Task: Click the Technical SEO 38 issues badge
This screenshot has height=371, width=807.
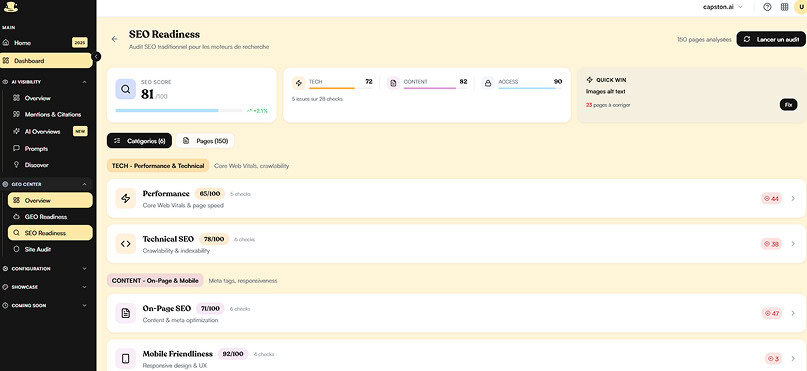Action: click(771, 244)
